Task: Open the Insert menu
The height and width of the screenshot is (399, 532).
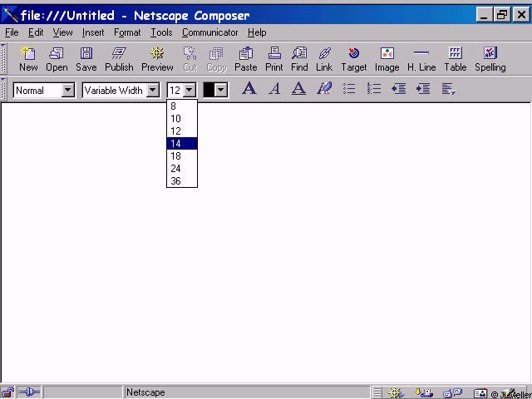Action: tap(93, 32)
